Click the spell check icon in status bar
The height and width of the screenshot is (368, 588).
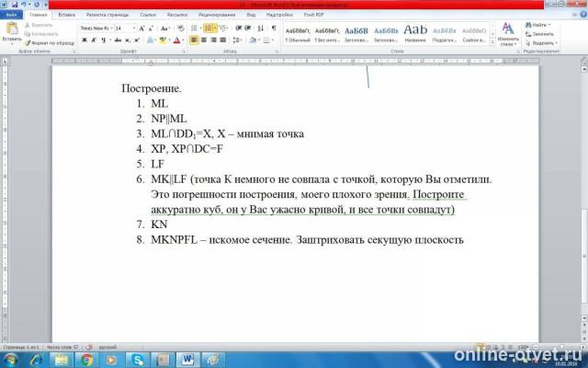(x=89, y=348)
